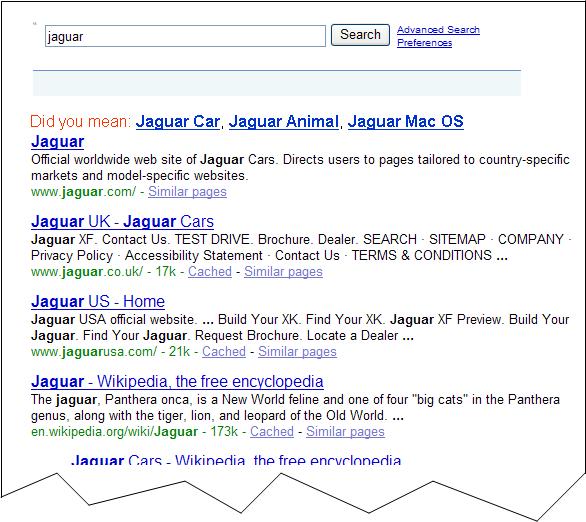
Task: Choose the "Jaguar Animal" suggestion
Action: click(x=284, y=122)
